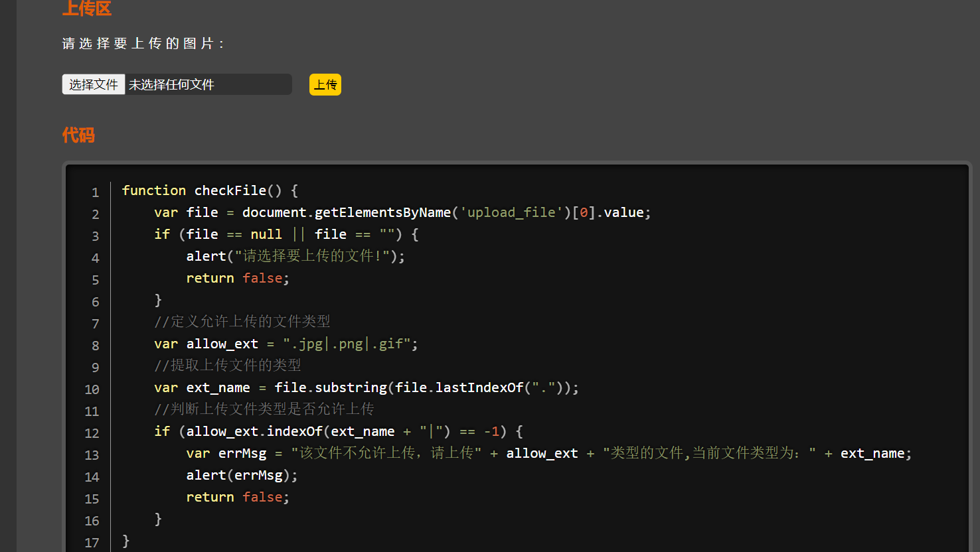This screenshot has width=980, height=552.
Task: Click the alert(errMsg) line
Action: point(242,475)
